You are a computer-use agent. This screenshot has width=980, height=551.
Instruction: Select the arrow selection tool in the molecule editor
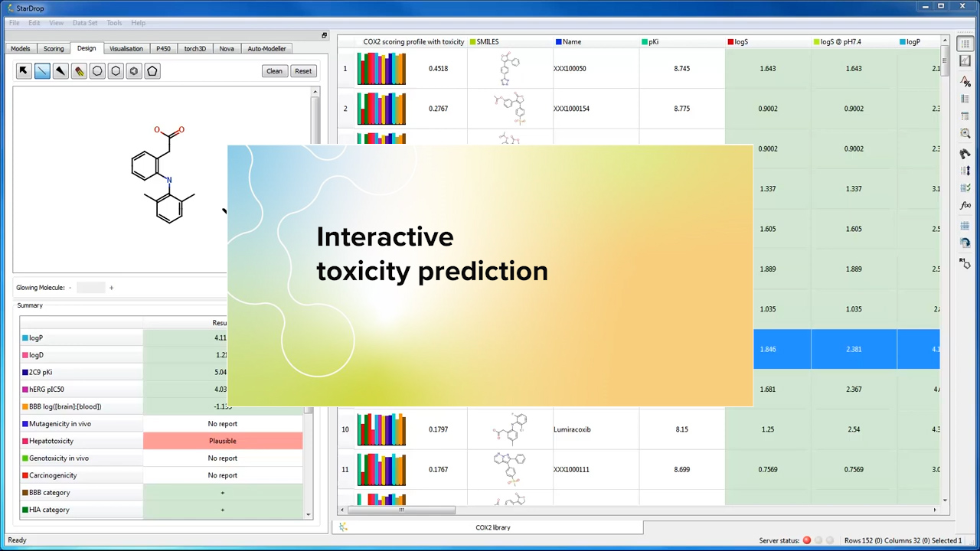(x=23, y=70)
